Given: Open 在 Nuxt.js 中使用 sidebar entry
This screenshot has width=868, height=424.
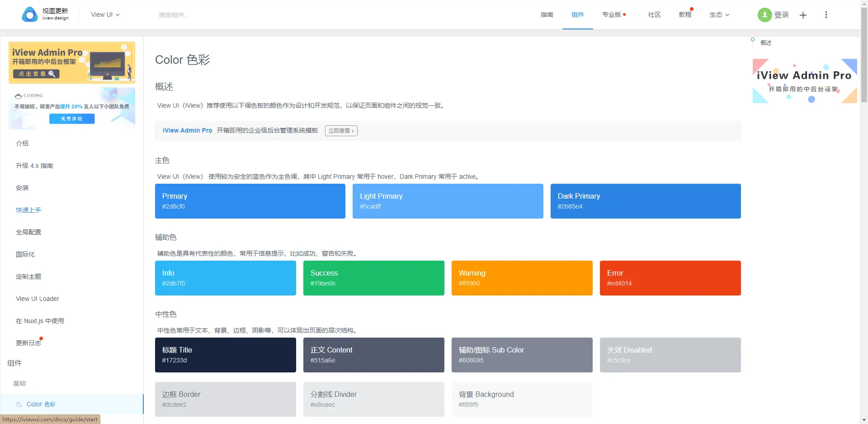Looking at the screenshot, I should click(40, 321).
